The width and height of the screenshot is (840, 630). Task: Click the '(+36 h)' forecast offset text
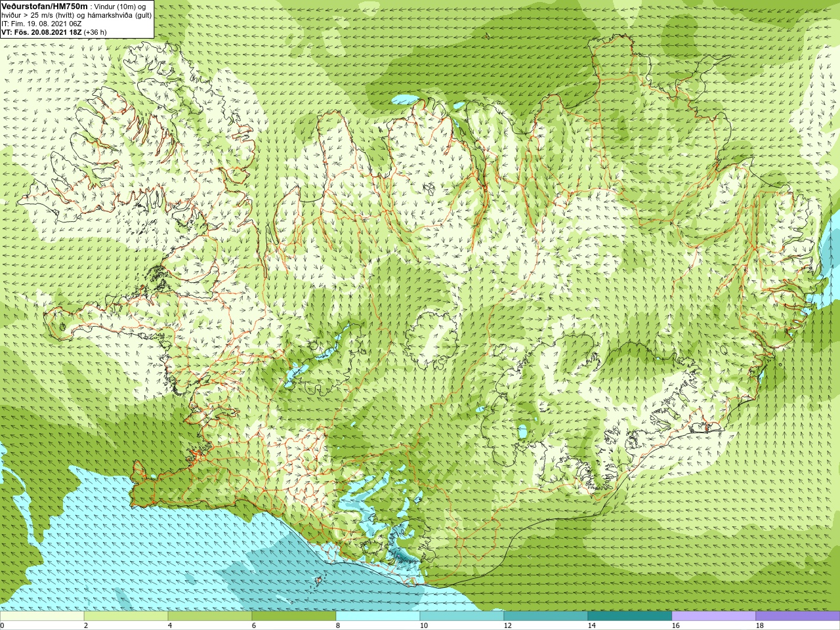tap(95, 32)
